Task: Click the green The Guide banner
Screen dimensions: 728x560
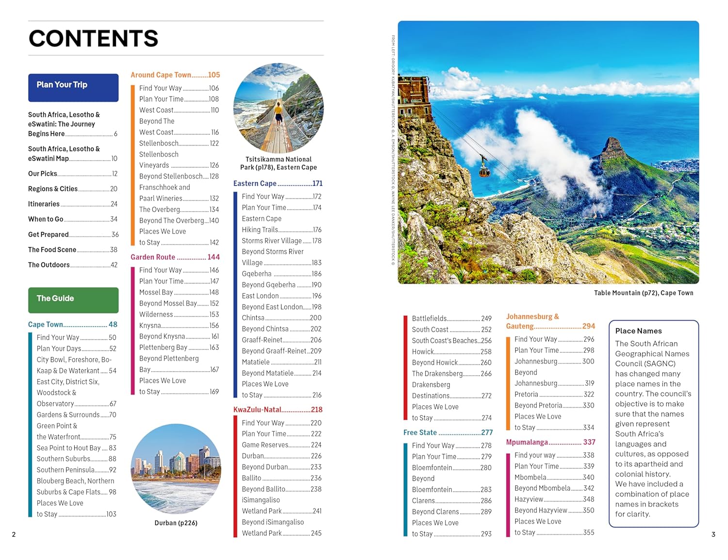Action: coord(73,300)
